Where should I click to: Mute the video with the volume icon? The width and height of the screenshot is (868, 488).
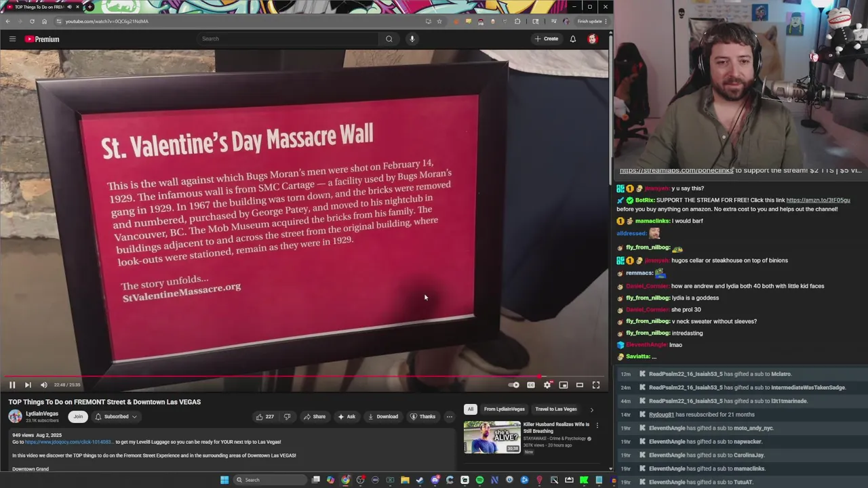point(44,385)
